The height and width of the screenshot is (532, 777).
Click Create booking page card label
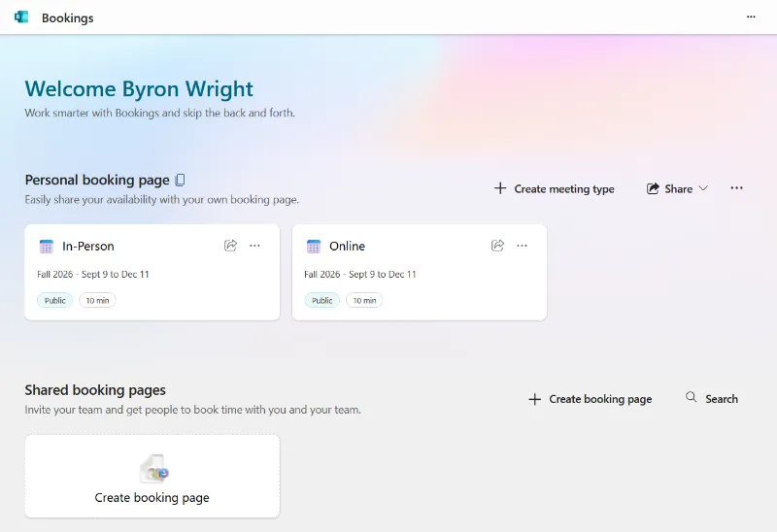[x=152, y=497]
